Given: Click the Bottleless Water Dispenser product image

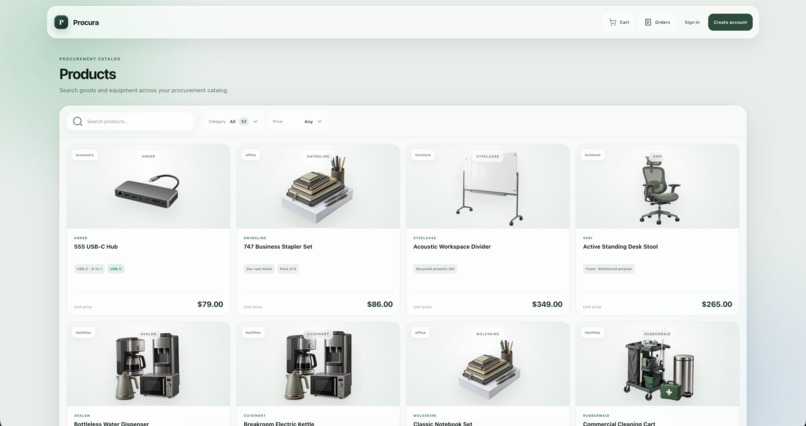Looking at the screenshot, I should 147,366.
